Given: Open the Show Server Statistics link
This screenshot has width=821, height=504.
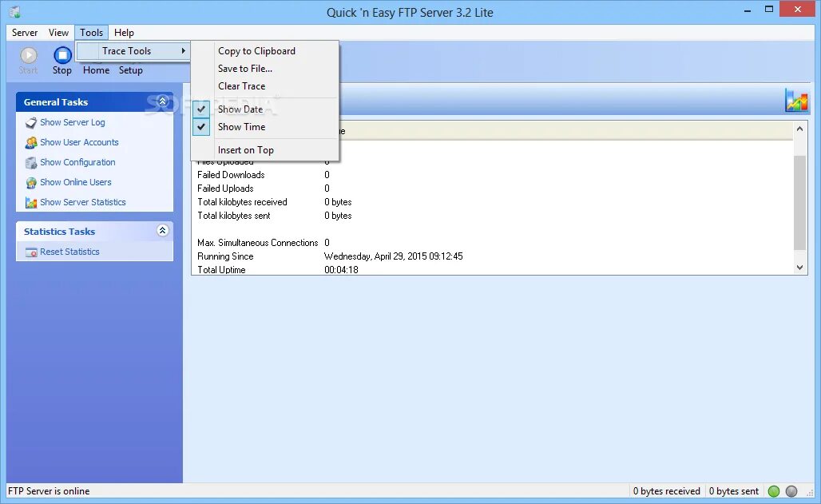Looking at the screenshot, I should click(x=83, y=202).
